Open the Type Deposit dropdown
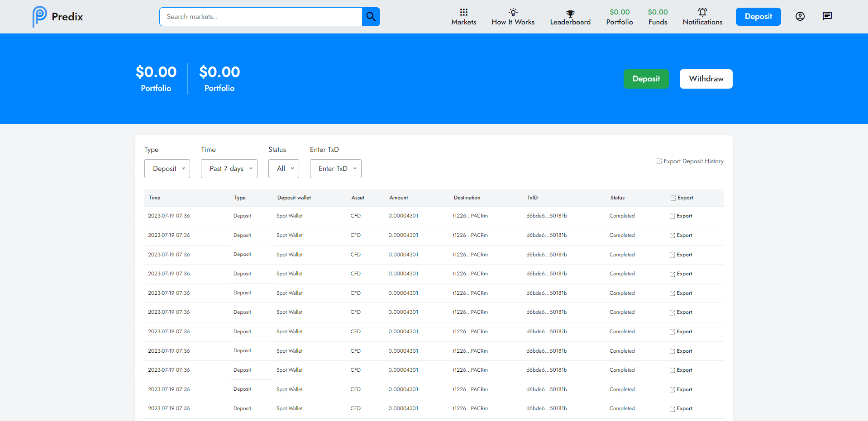The image size is (868, 421). [167, 169]
